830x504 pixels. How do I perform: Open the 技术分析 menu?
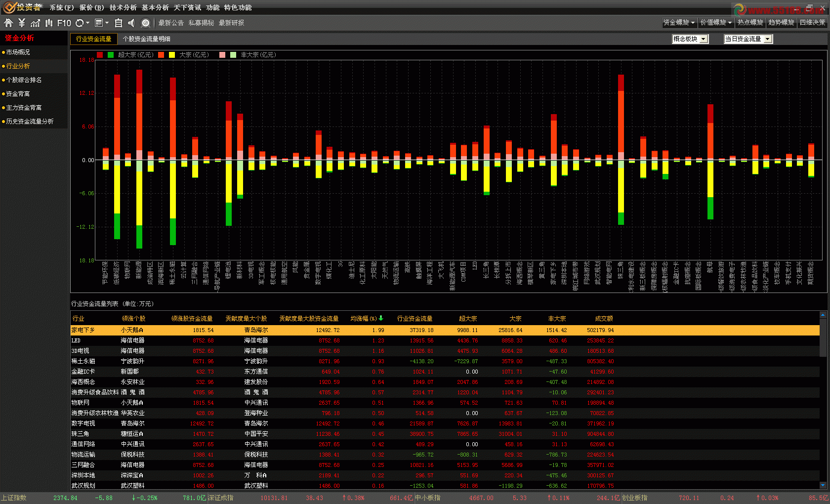click(123, 7)
